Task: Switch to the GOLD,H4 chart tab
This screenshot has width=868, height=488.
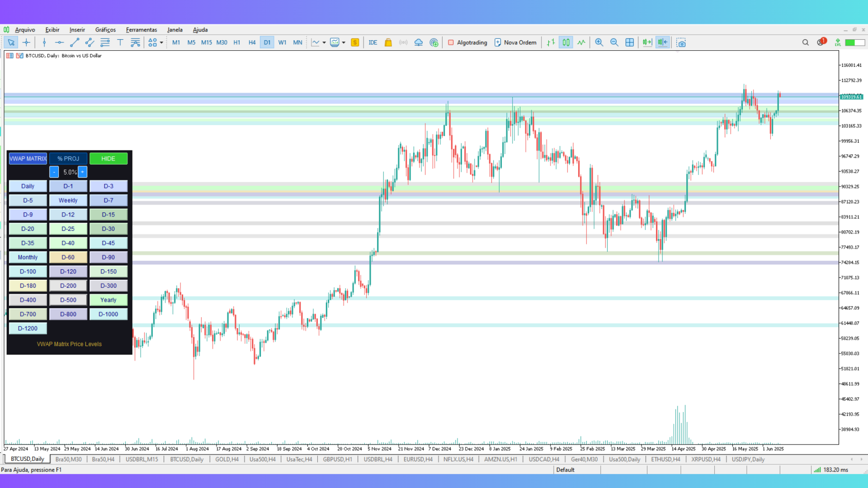Action: click(226, 459)
